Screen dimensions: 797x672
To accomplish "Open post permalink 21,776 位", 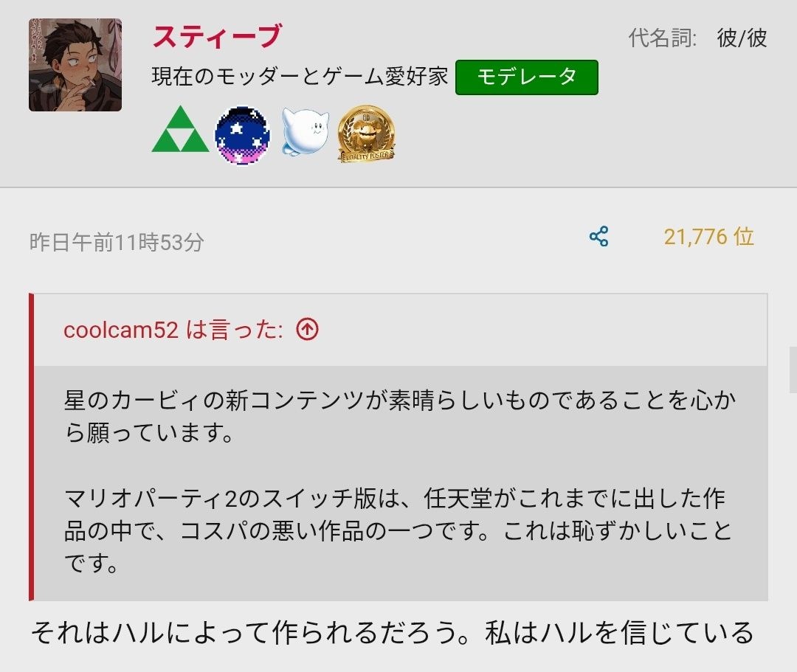I will coord(708,237).
